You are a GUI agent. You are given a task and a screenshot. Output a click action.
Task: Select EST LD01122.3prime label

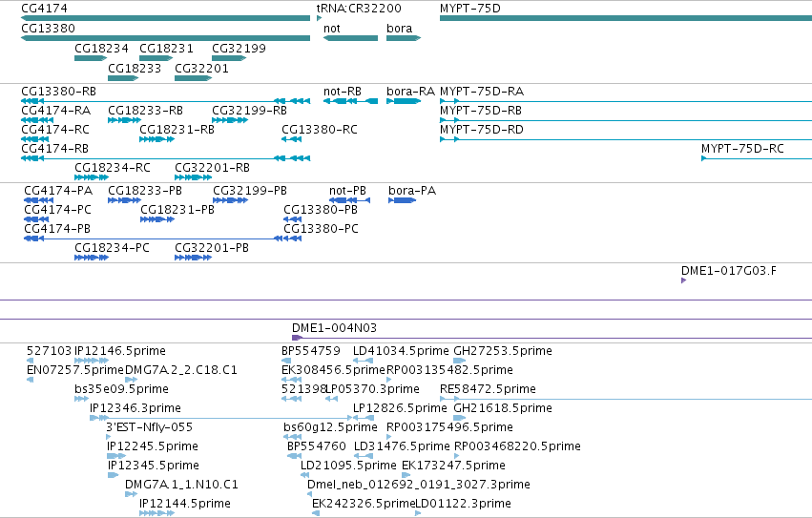[463, 504]
